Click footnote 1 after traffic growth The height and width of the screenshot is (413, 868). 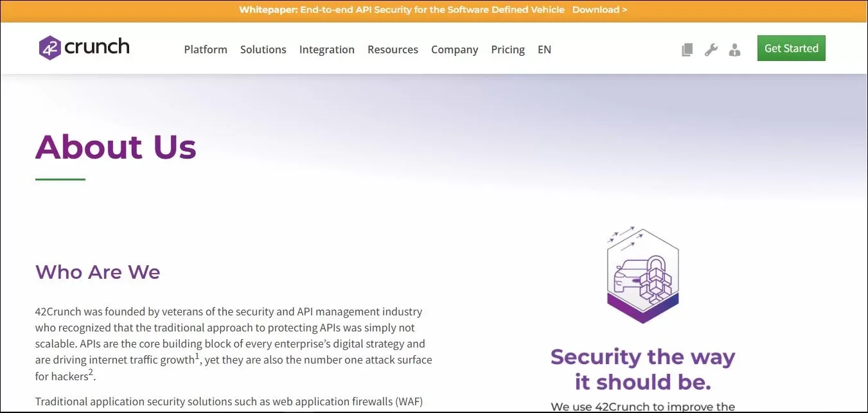point(197,356)
